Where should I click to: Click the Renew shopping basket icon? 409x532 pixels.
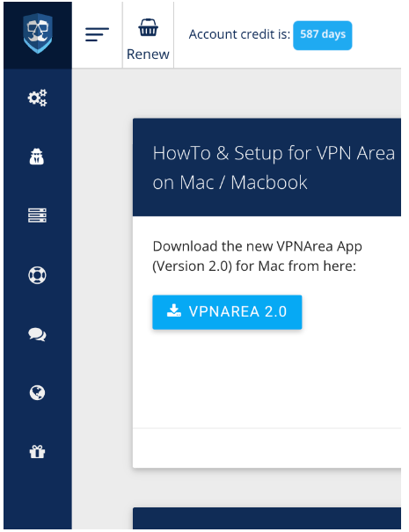148,27
